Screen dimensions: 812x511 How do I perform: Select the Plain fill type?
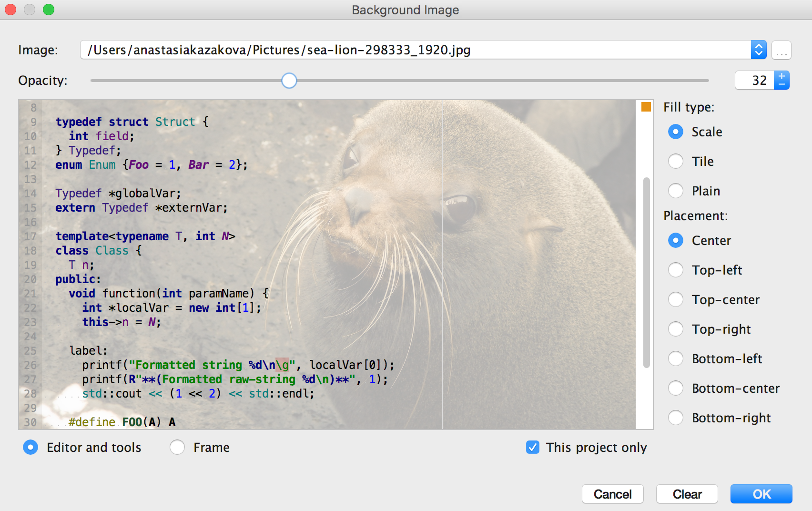(x=676, y=191)
